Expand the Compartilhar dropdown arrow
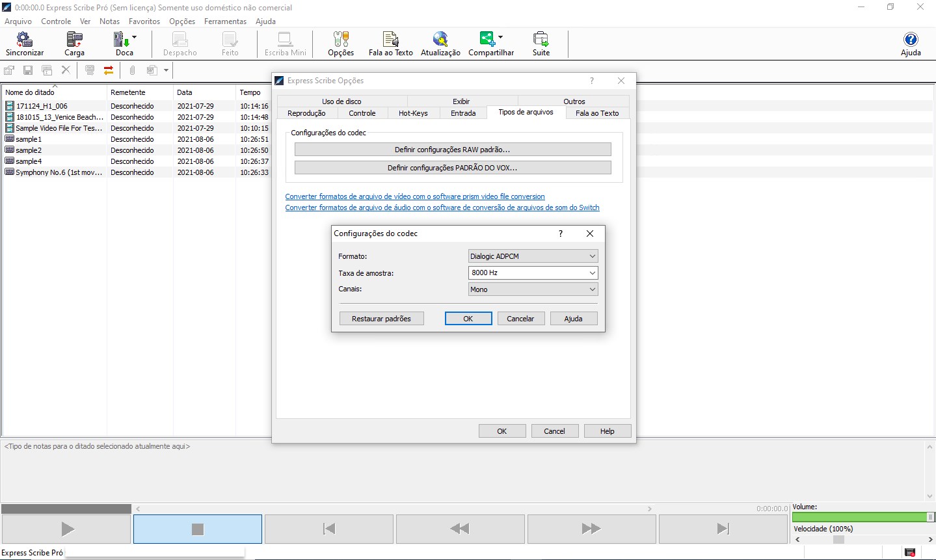936x560 pixels. (x=500, y=37)
